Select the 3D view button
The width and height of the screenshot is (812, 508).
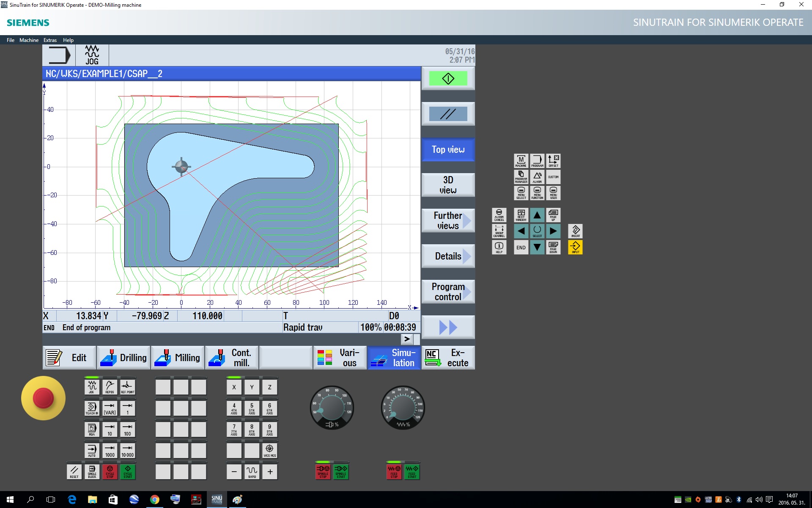448,185
